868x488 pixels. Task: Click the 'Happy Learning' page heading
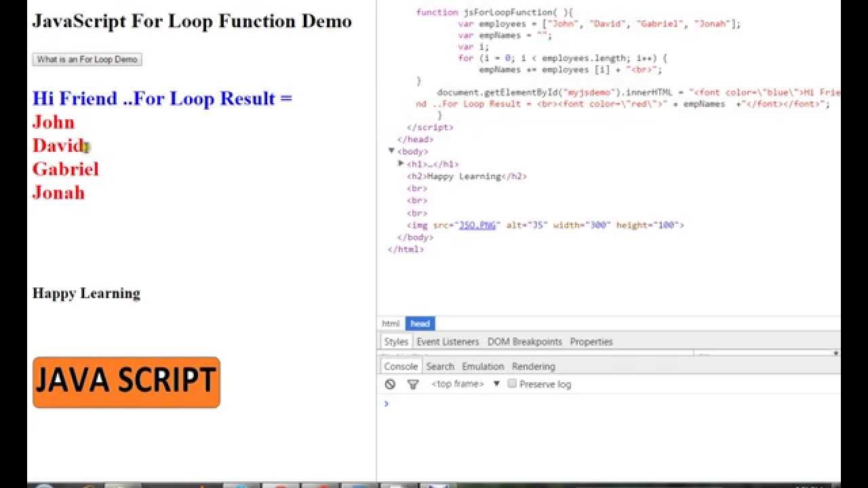coord(86,293)
